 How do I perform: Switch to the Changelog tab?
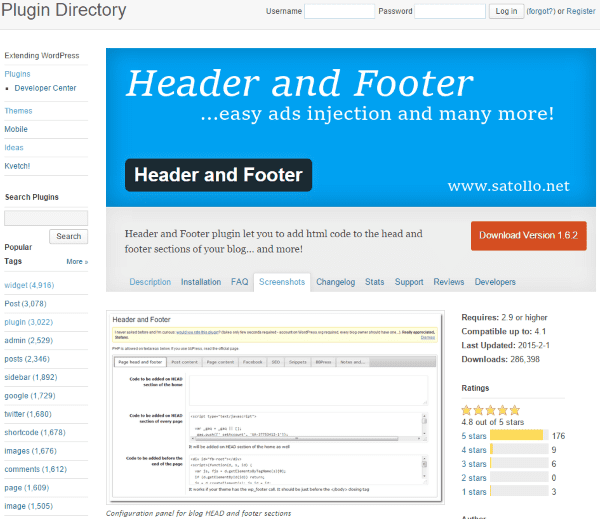pos(336,282)
